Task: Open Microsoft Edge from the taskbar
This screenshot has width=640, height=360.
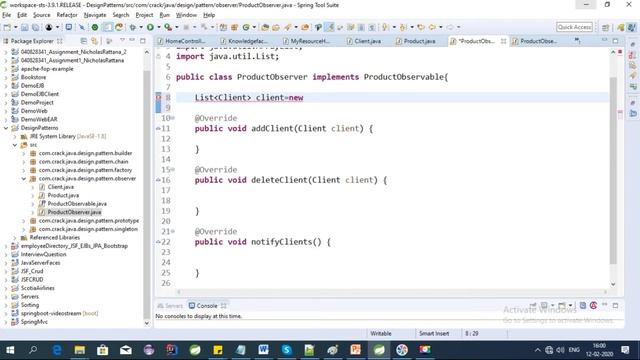Action: [x=57, y=350]
